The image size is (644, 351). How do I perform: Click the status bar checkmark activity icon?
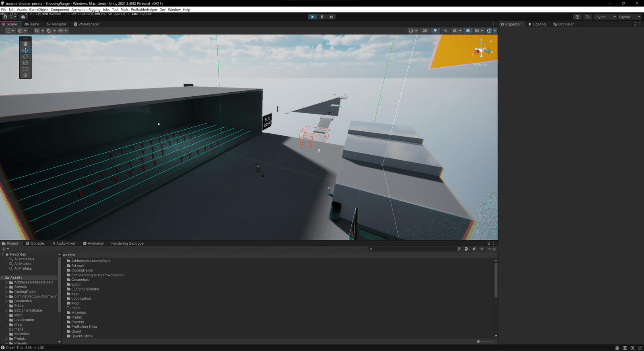tap(640, 348)
